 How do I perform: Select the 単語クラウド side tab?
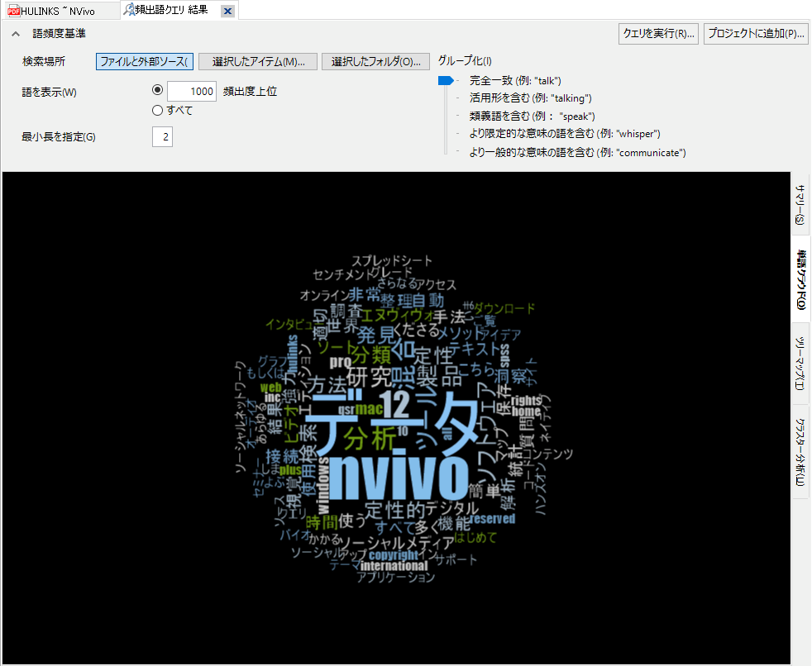click(x=800, y=279)
